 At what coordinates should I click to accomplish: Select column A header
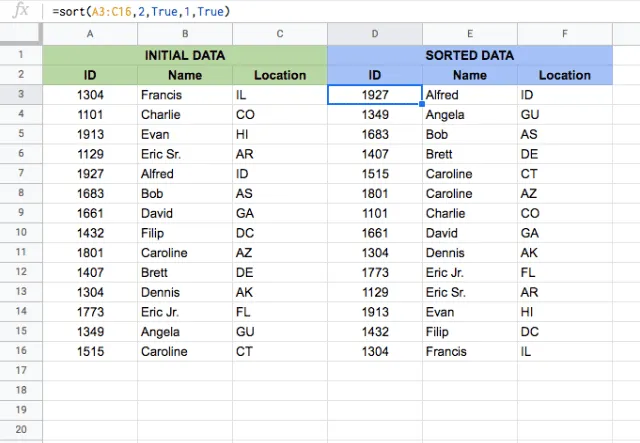90,34
